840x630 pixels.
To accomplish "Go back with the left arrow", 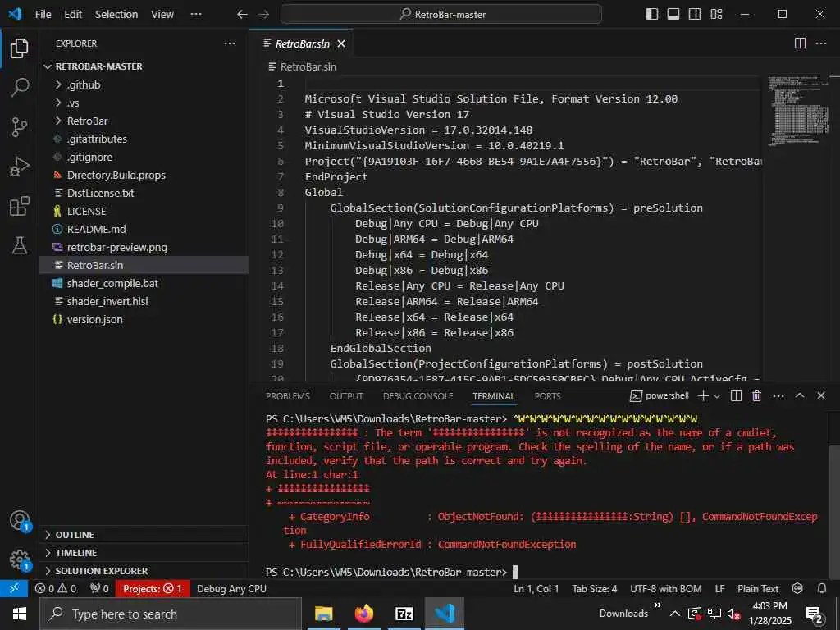I will 242,15.
